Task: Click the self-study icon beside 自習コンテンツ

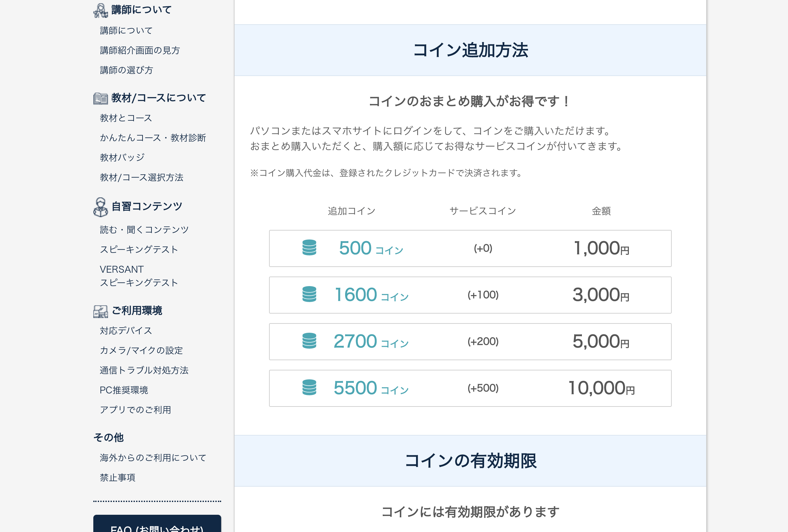Action: point(100,207)
